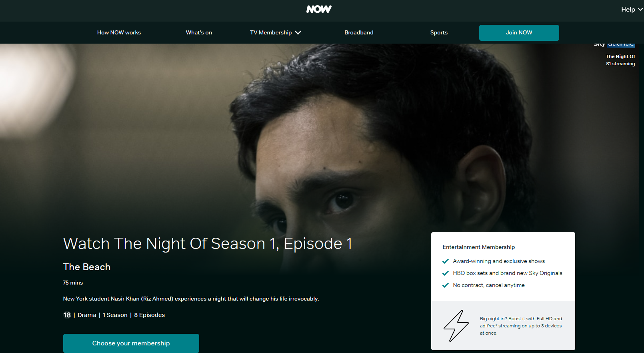Click Choose your membership button

131,343
